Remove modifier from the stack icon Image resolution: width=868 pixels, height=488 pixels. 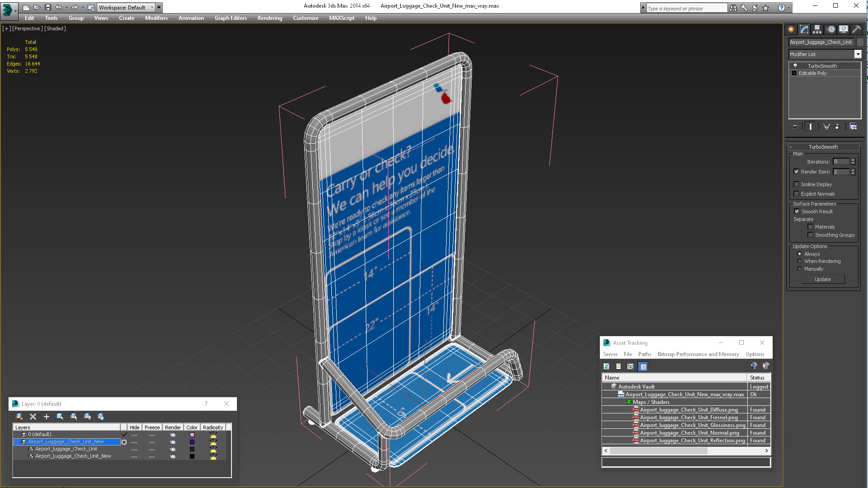coord(837,127)
